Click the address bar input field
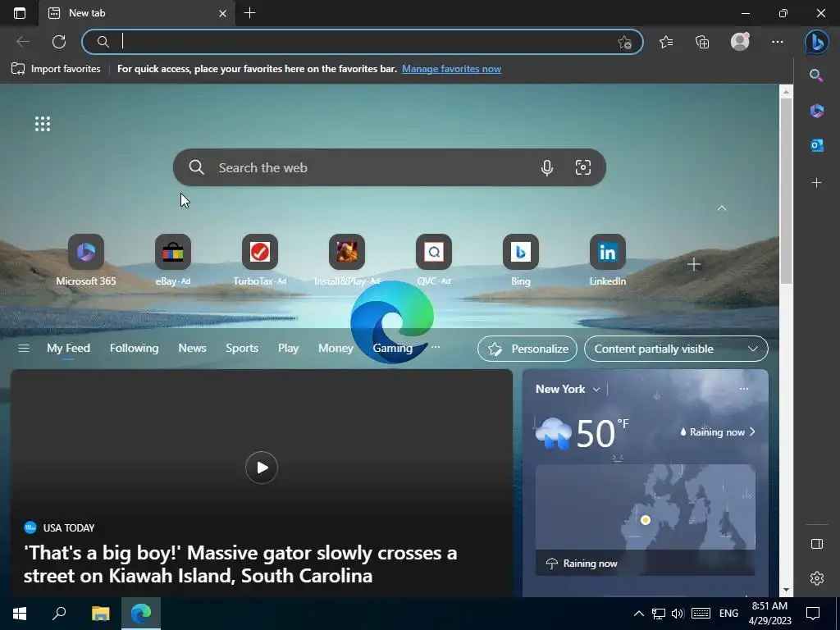The height and width of the screenshot is (630, 840). click(x=362, y=42)
